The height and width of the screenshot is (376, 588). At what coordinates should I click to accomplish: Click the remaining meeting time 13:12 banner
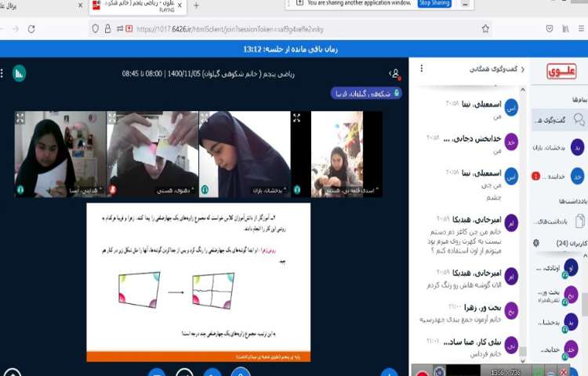click(x=291, y=49)
